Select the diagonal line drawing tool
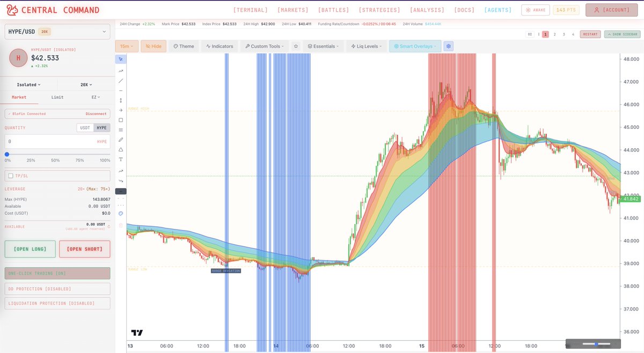The image size is (644, 353). pyautogui.click(x=121, y=81)
